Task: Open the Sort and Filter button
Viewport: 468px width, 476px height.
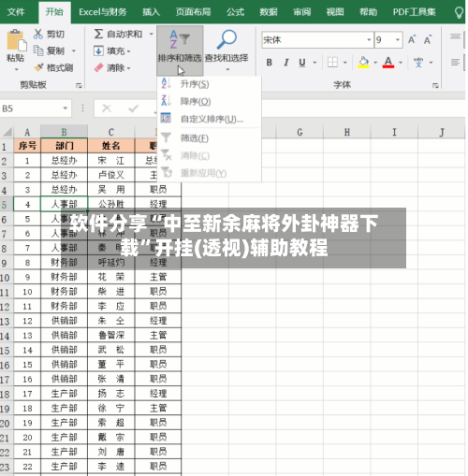Action: coord(180,50)
